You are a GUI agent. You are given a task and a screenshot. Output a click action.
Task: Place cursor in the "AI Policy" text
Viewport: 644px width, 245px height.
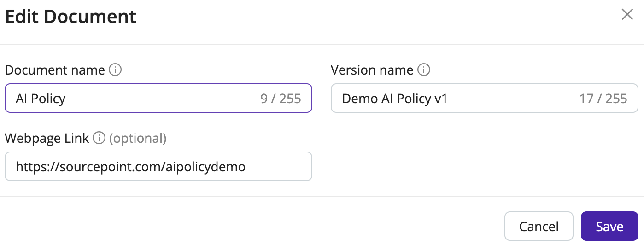(41, 99)
